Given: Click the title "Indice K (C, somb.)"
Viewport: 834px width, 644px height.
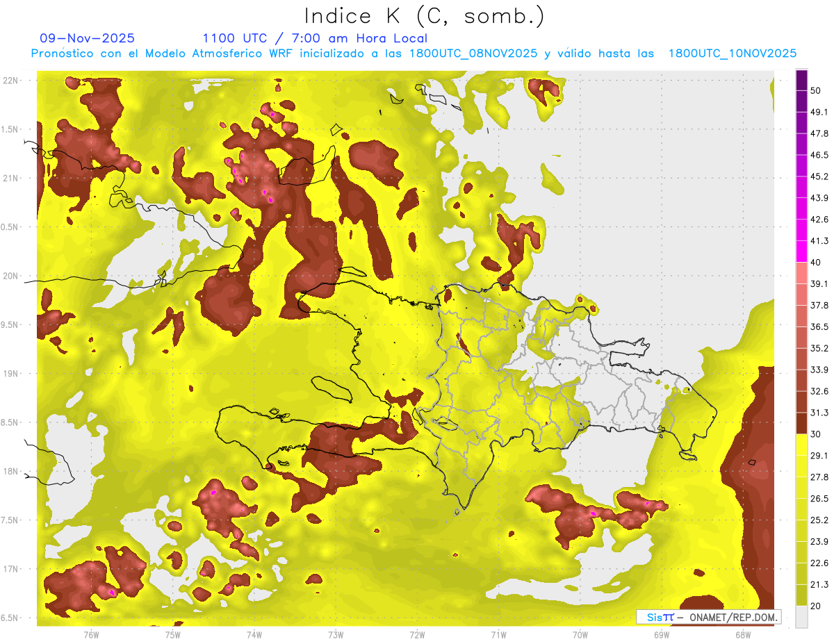Looking at the screenshot, I should [x=424, y=17].
